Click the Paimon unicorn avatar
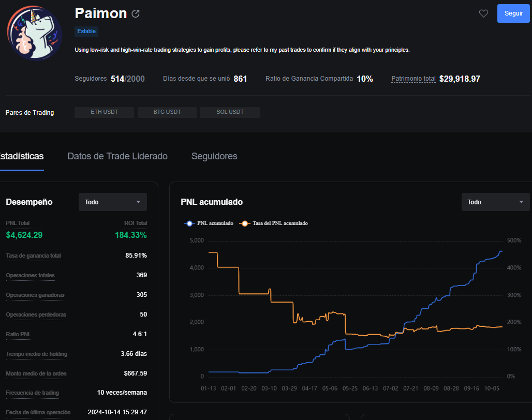The image size is (532, 420). click(x=34, y=33)
